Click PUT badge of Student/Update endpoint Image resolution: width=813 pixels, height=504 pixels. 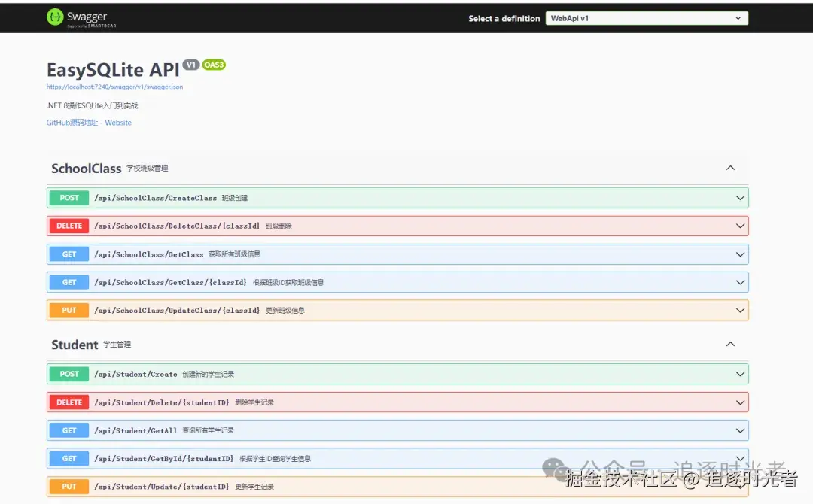pyautogui.click(x=69, y=487)
